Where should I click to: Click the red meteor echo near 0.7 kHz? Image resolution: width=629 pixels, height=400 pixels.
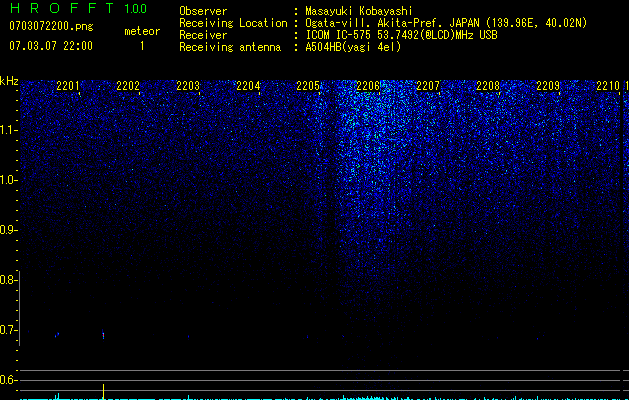click(103, 334)
